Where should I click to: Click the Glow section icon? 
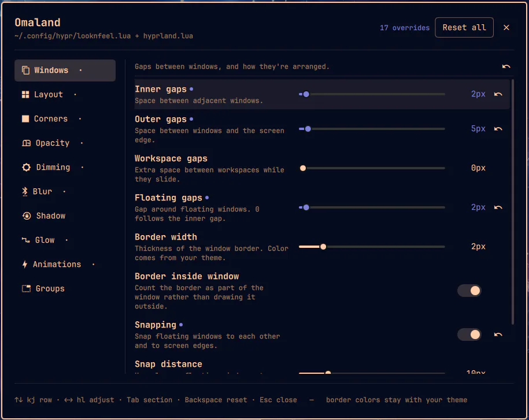click(25, 240)
